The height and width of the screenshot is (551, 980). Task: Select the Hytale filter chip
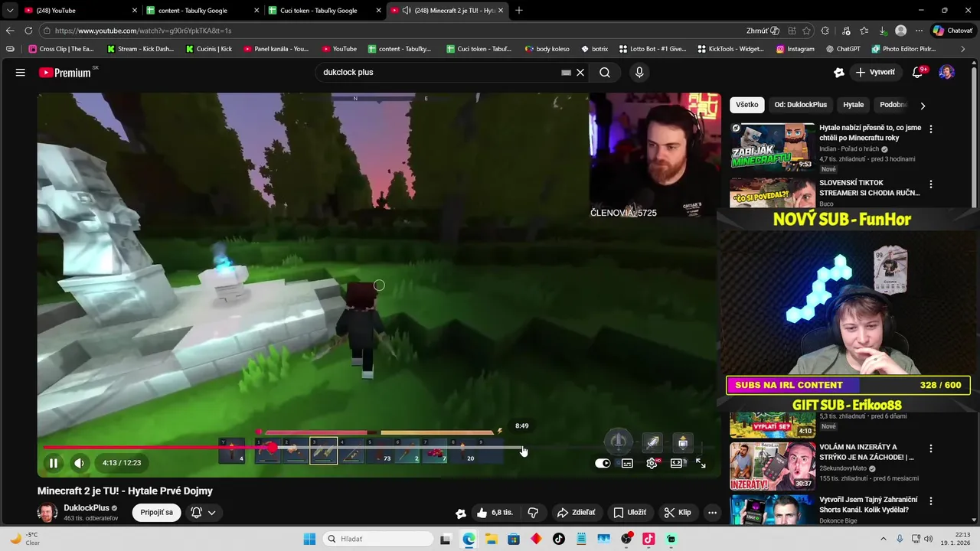[x=854, y=105]
